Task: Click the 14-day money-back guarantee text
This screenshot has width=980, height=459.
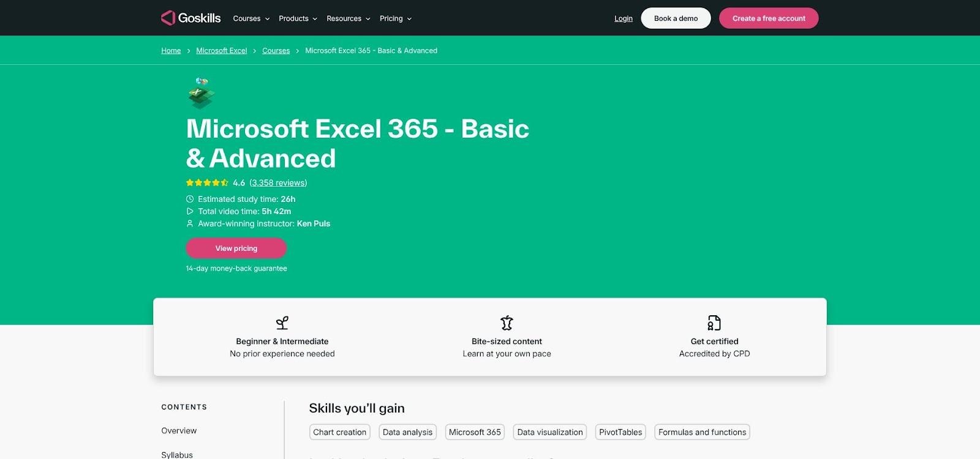Action: [236, 269]
